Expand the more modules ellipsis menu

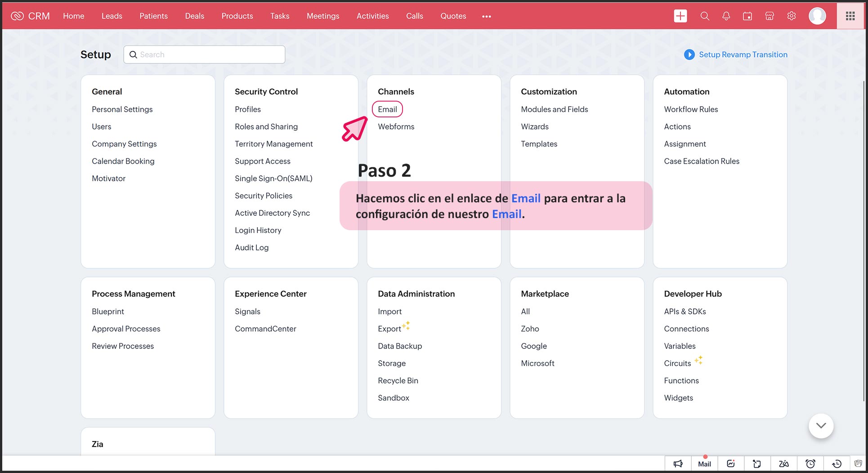pyautogui.click(x=486, y=16)
